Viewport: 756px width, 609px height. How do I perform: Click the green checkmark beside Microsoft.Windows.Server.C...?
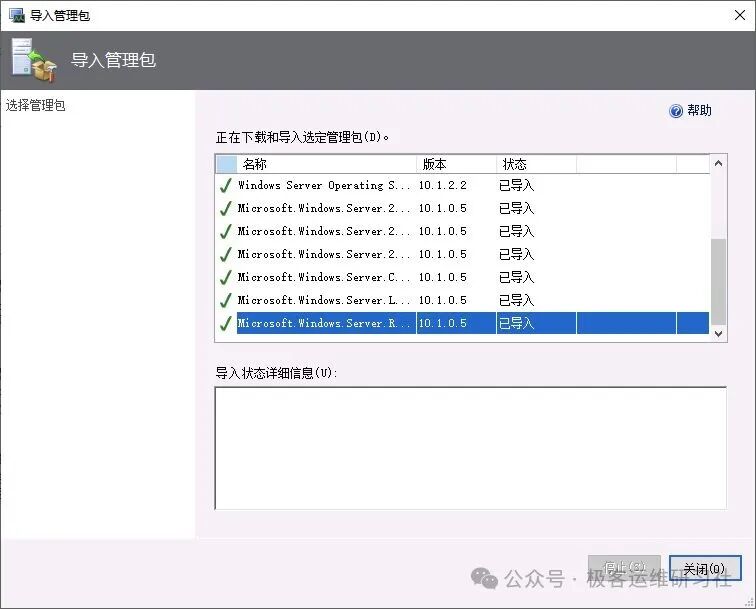226,277
